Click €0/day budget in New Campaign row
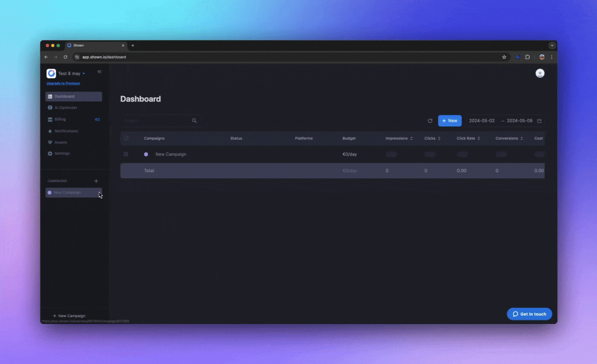Screen dimensions: 597x364 (349, 154)
